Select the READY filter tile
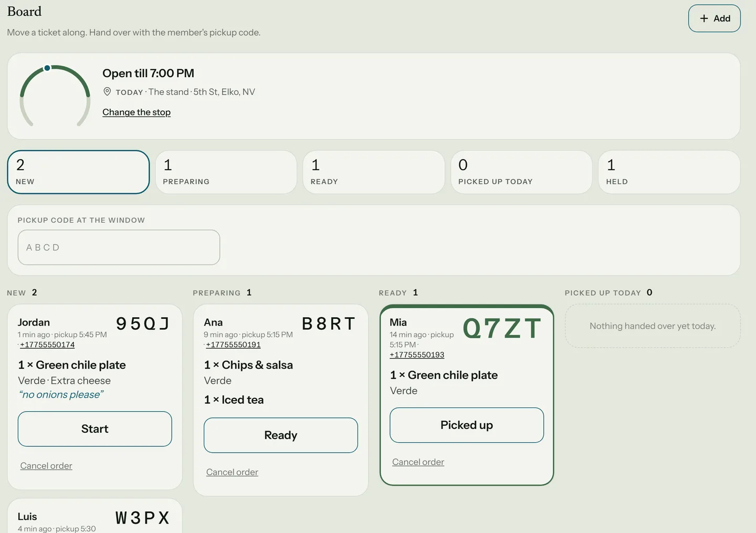Viewport: 756px width, 533px height. 374,172
